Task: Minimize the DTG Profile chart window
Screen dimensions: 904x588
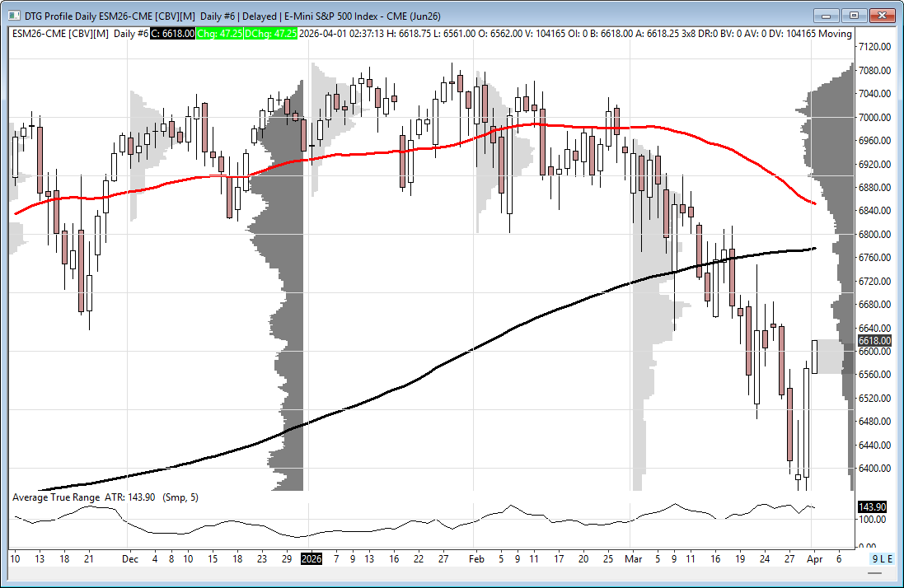Action: (826, 15)
